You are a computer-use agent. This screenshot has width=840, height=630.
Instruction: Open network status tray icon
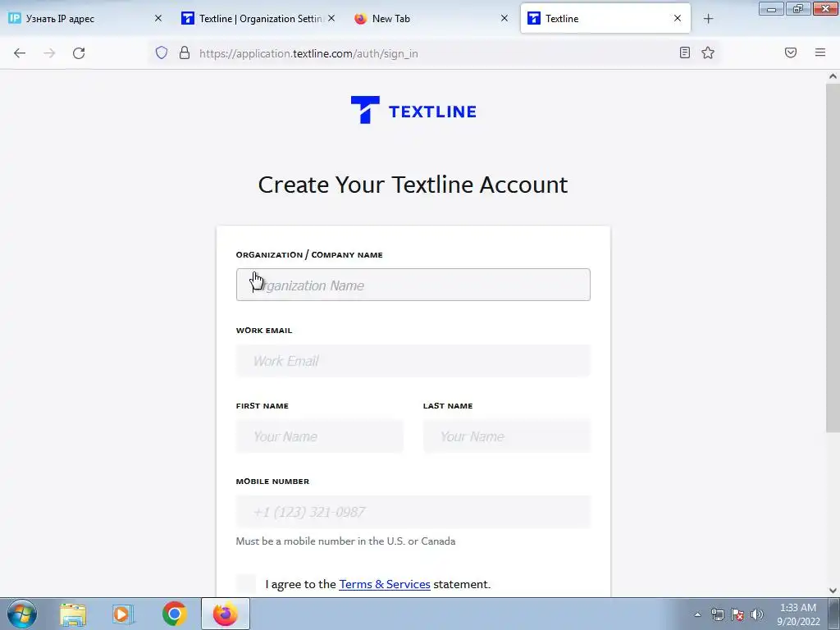[x=717, y=614]
